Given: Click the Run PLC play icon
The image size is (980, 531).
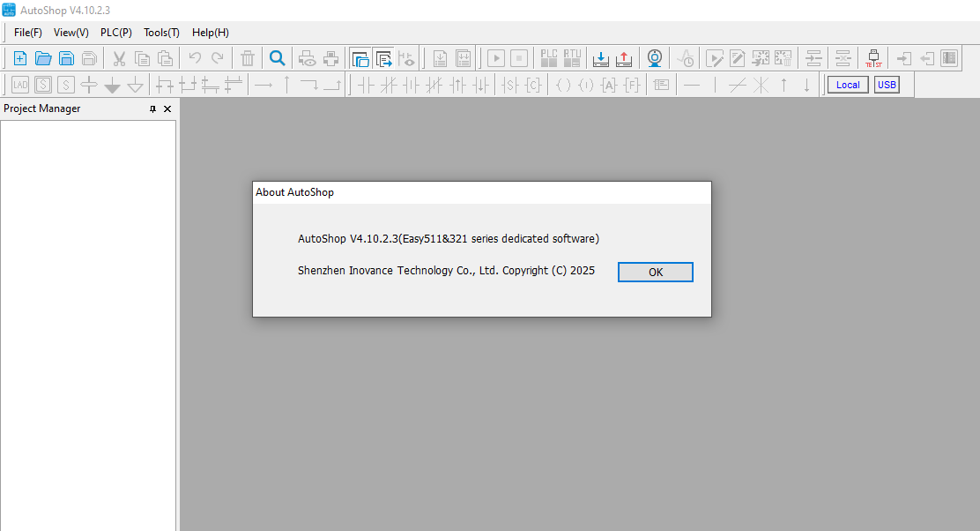Looking at the screenshot, I should [495, 59].
